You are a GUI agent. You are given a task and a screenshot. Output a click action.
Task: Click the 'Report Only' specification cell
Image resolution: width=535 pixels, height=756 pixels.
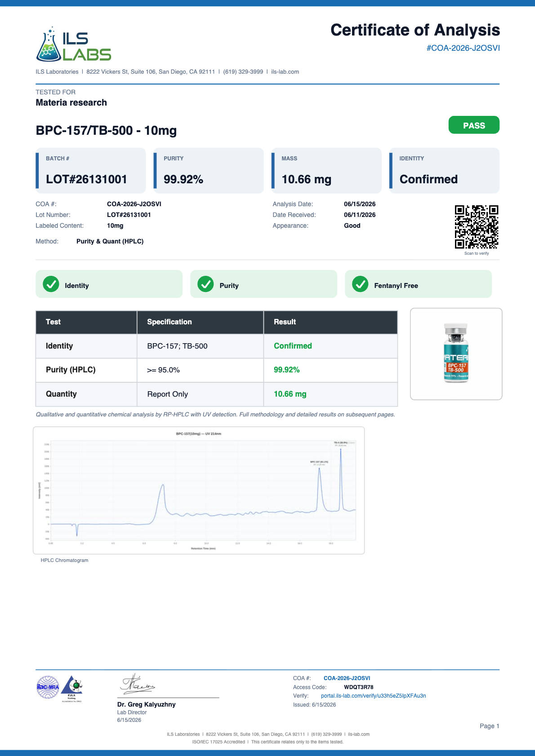[x=200, y=394]
